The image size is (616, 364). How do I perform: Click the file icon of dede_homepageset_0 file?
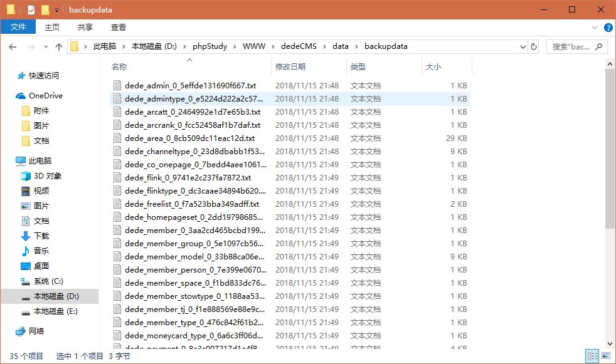pos(117,217)
